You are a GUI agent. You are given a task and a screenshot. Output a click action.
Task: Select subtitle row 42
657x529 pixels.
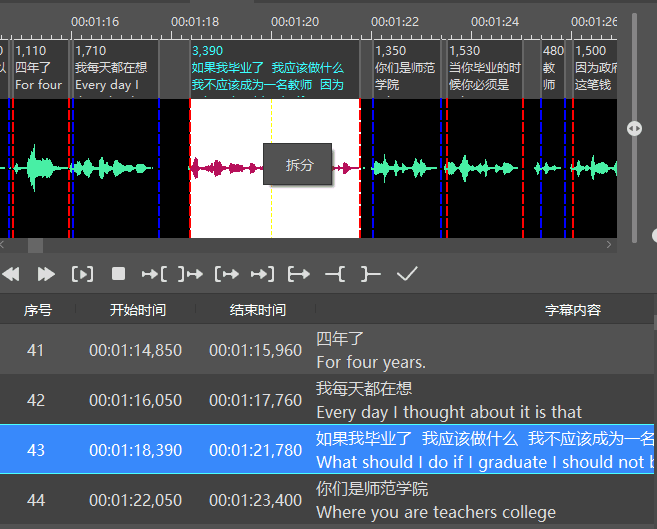pos(327,399)
